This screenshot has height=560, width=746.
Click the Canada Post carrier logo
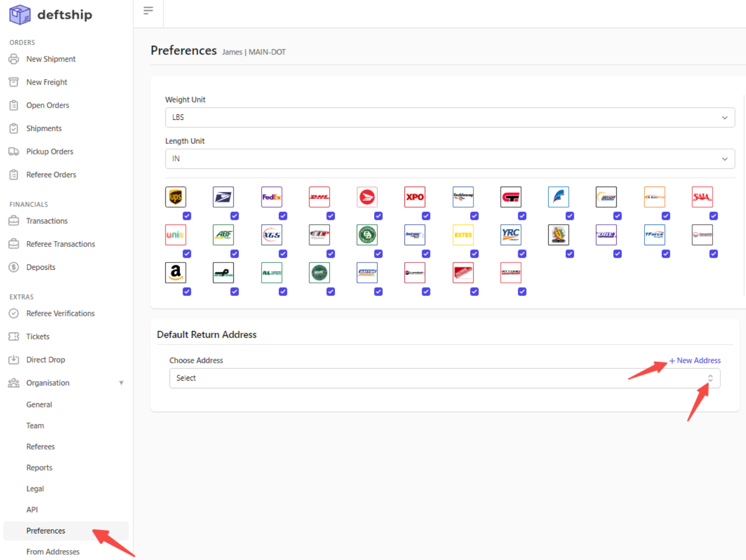click(x=367, y=197)
